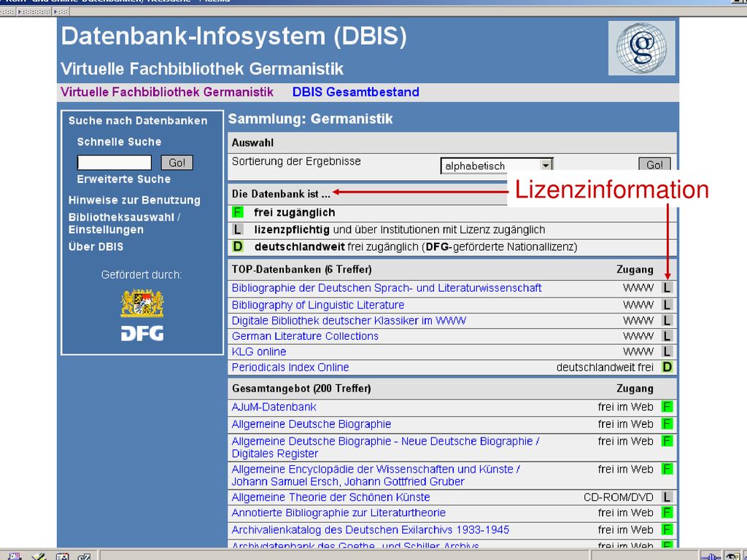Viewport: 747px width, 560px height.
Task: Click the 'Die Datenbank ist ...' label
Action: coord(281,194)
